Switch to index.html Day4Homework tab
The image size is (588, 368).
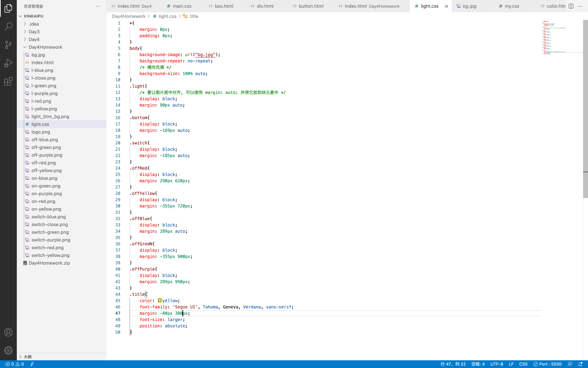point(372,6)
